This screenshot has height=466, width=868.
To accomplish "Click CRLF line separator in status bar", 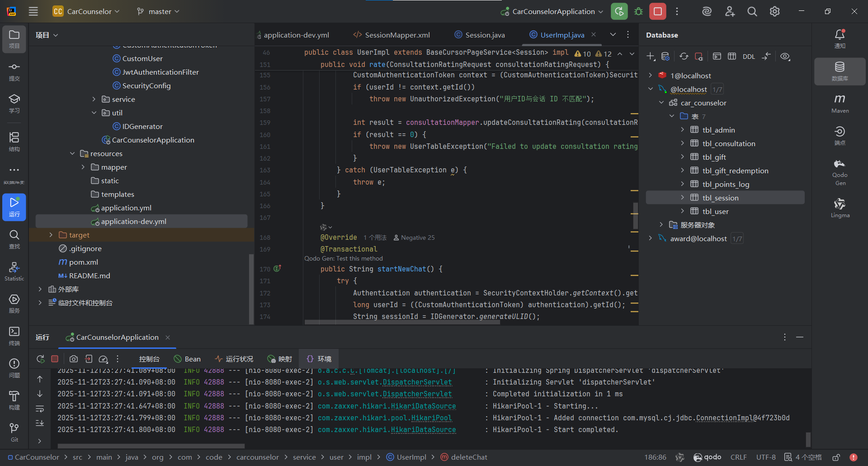I will (738, 457).
